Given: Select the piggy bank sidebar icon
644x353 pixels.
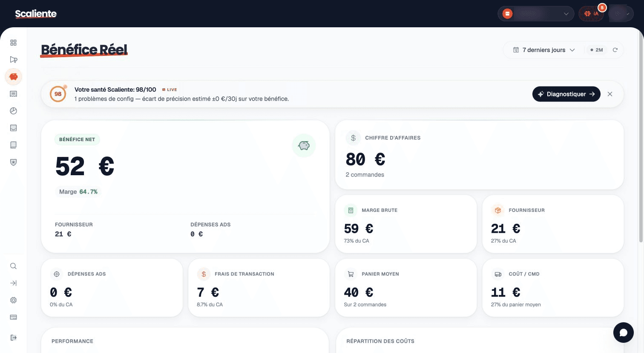Looking at the screenshot, I should 14,77.
